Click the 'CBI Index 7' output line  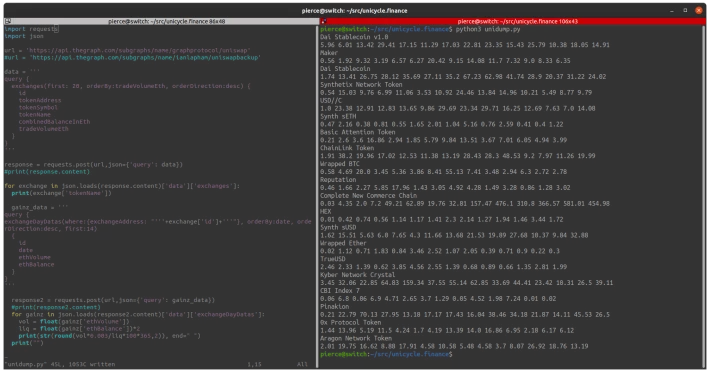[340, 291]
